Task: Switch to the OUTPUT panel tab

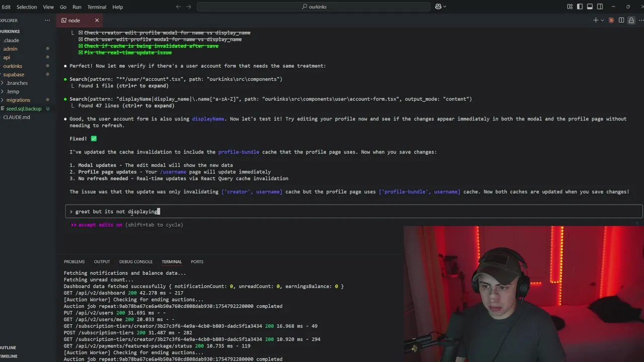Action: tap(102, 261)
